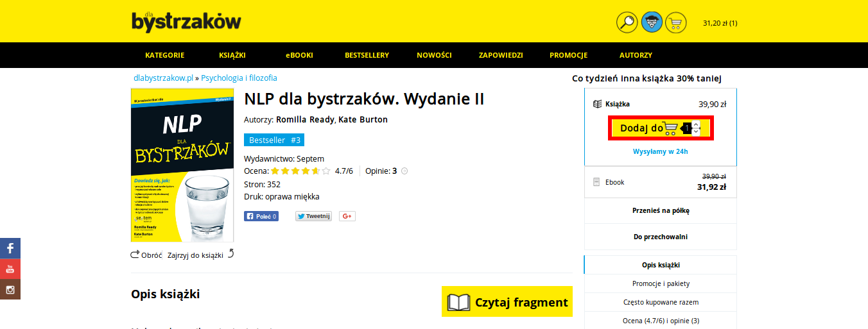The height and width of the screenshot is (329, 868).
Task: Open author Romilla Ready link
Action: [x=306, y=119]
